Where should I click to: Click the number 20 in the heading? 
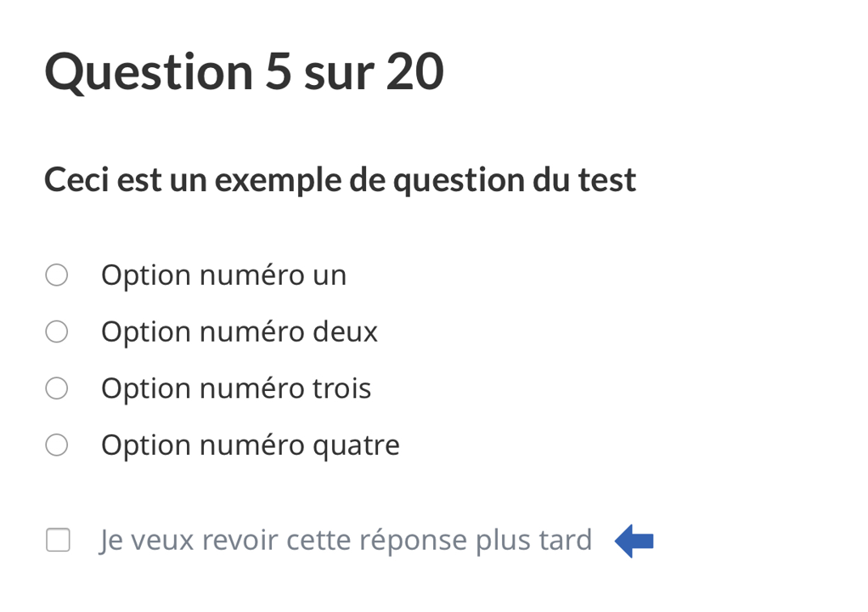click(x=414, y=71)
